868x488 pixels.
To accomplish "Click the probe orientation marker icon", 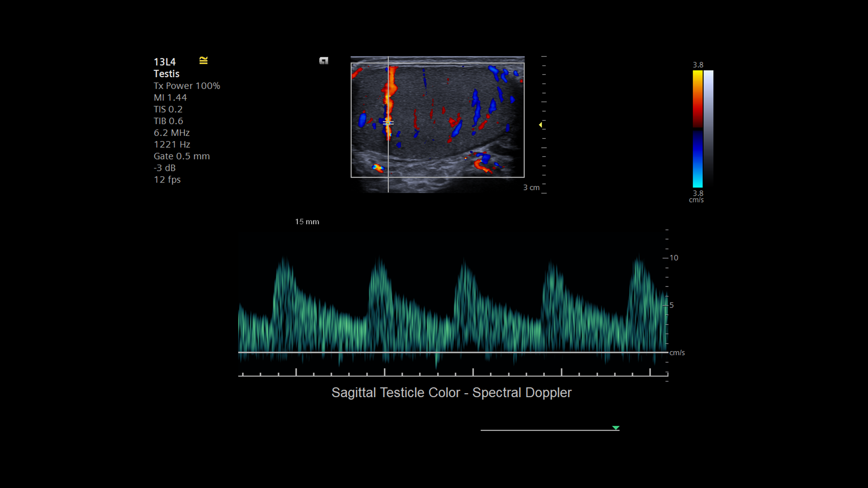I will 324,61.
